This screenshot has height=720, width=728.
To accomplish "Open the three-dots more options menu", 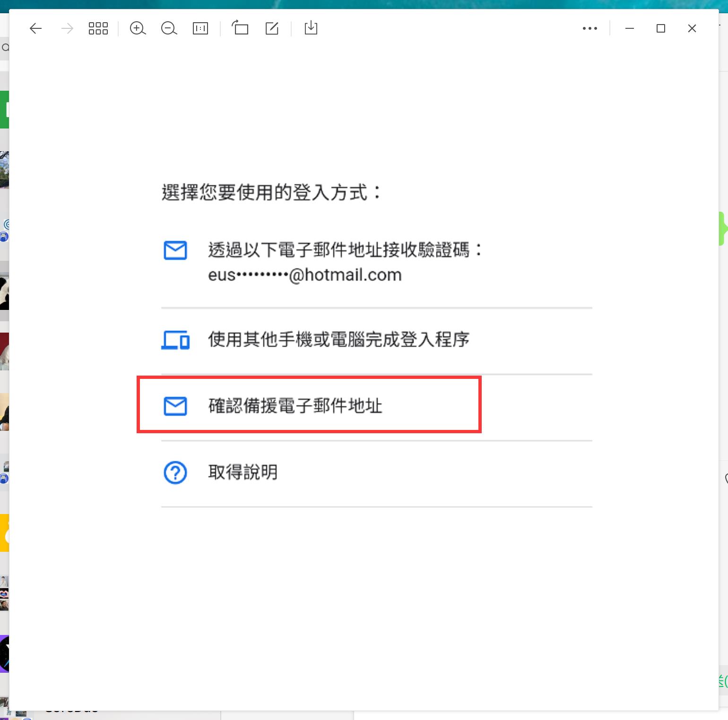I will 589,28.
